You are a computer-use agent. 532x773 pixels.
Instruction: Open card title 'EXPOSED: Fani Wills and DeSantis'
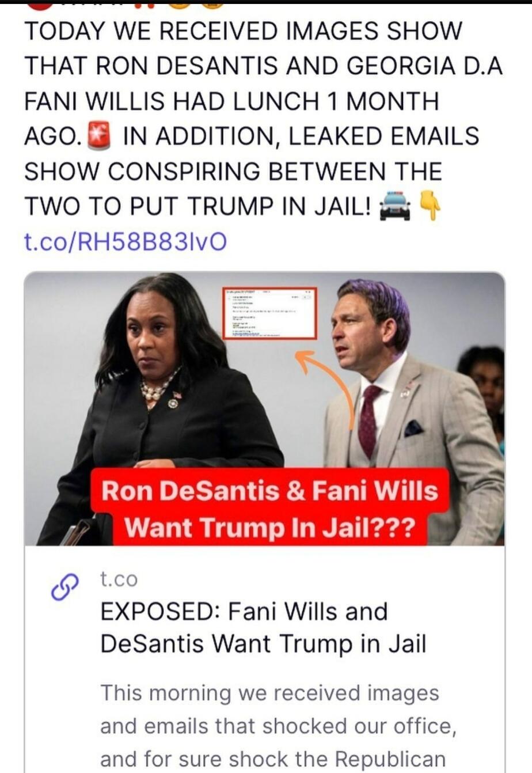pos(263,627)
